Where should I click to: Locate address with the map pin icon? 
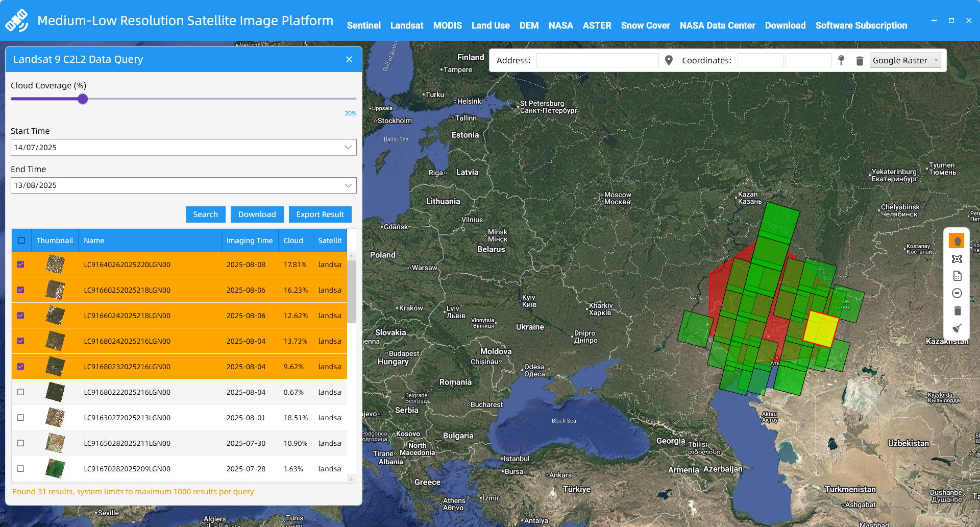(669, 60)
